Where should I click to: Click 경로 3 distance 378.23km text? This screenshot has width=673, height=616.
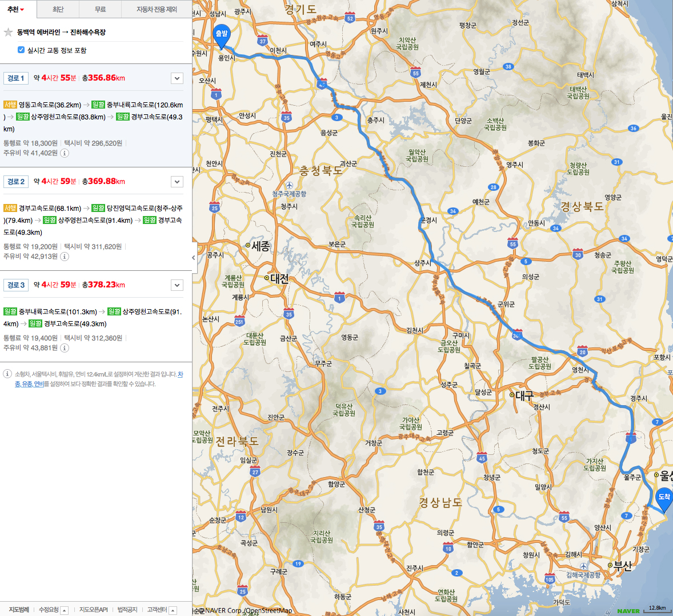[x=103, y=285]
